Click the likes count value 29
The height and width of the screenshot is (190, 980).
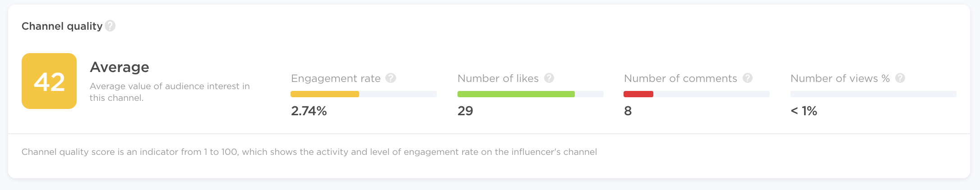465,111
